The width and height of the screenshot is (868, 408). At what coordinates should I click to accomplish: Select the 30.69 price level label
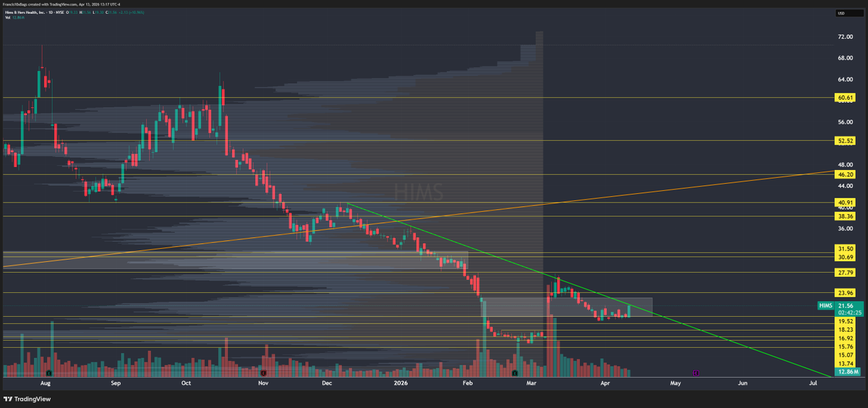point(846,257)
